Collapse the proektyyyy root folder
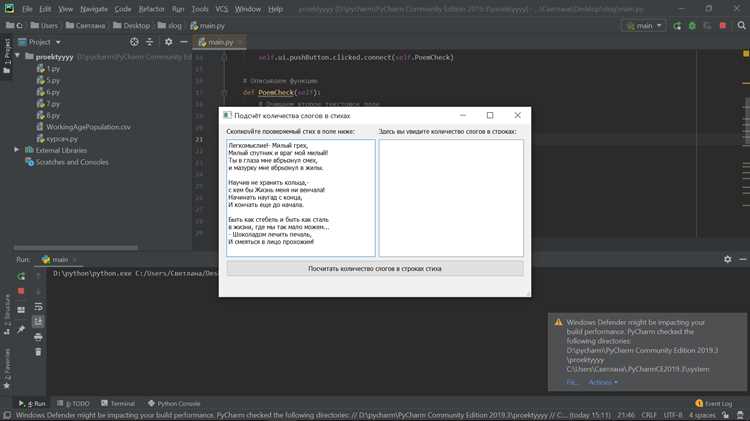This screenshot has width=750, height=421. pyautogui.click(x=17, y=56)
